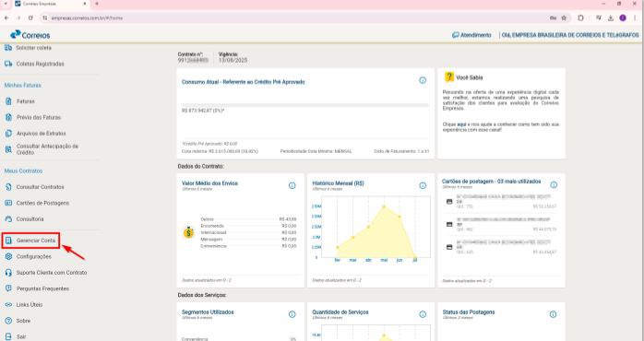This screenshot has width=644, height=341.
Task: Go back to previous page
Action: (6, 18)
